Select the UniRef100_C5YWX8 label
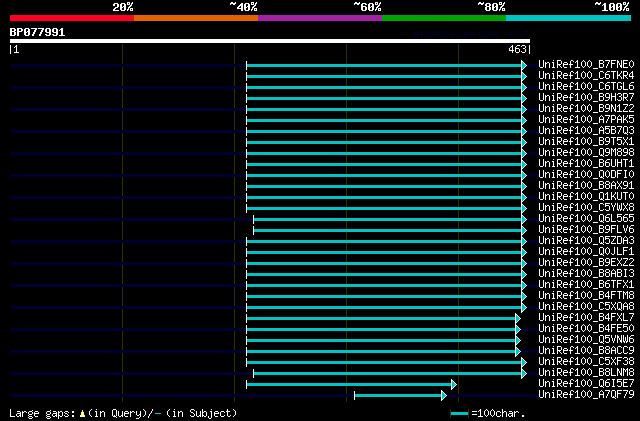 [586, 208]
